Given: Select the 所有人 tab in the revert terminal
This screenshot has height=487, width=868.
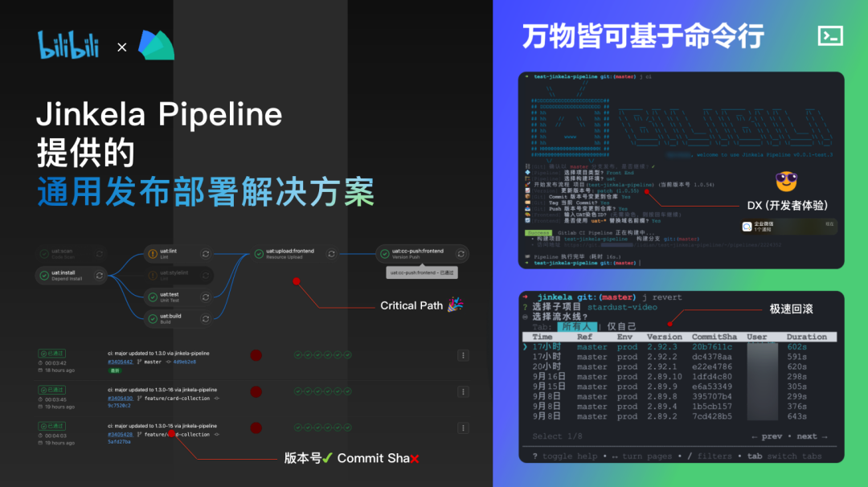Looking at the screenshot, I should (x=577, y=326).
